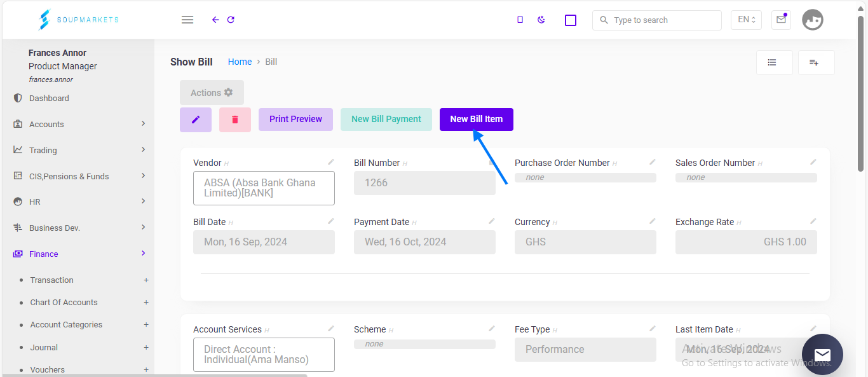The width and height of the screenshot is (868, 377).
Task: Click the fullscreen square icon
Action: (x=571, y=20)
